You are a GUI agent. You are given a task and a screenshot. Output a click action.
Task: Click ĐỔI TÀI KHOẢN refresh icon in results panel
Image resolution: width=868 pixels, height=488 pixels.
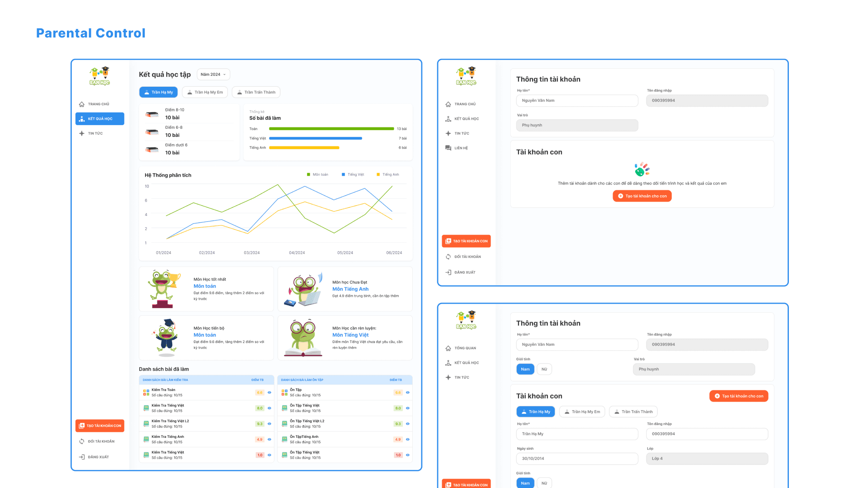[82, 441]
